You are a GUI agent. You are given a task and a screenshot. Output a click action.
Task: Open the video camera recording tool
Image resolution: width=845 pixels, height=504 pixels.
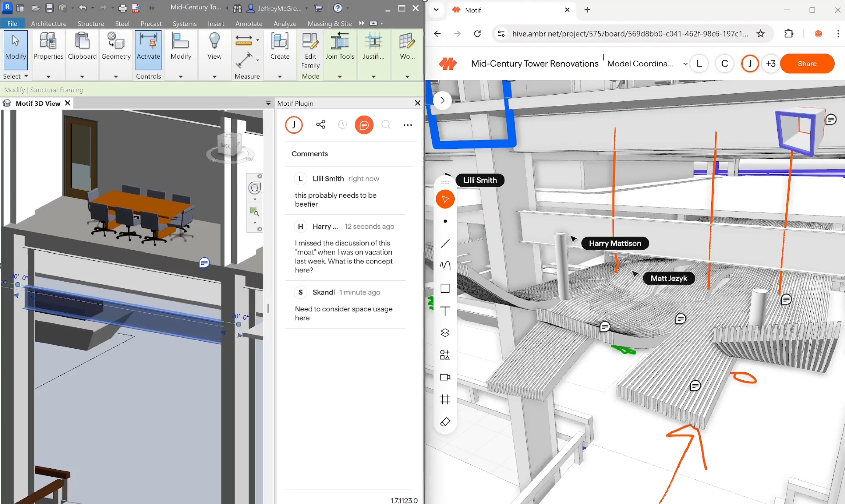(445, 377)
